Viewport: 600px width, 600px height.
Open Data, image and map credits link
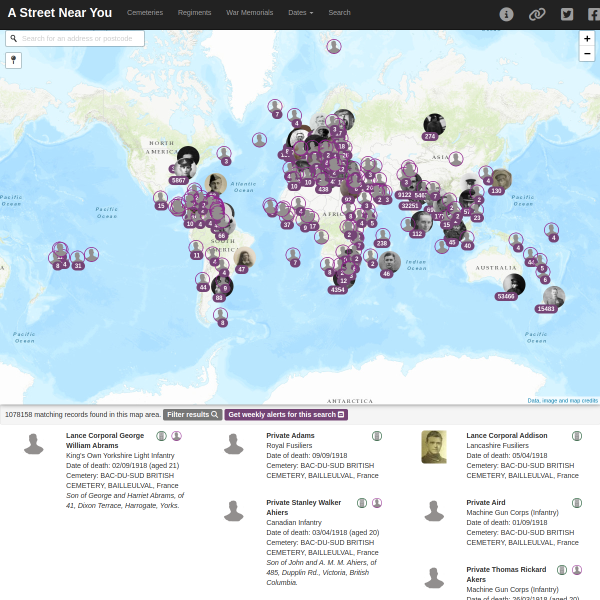[562, 401]
